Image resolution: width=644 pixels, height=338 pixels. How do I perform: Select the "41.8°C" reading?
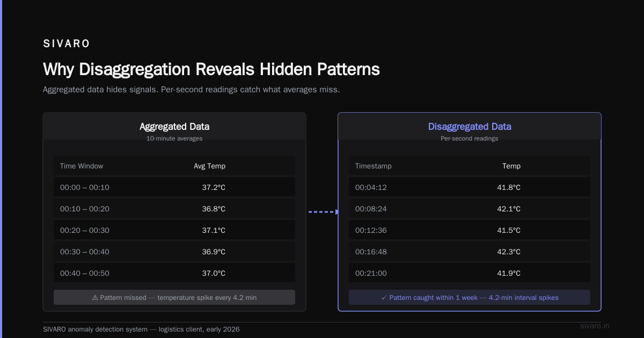[509, 187]
